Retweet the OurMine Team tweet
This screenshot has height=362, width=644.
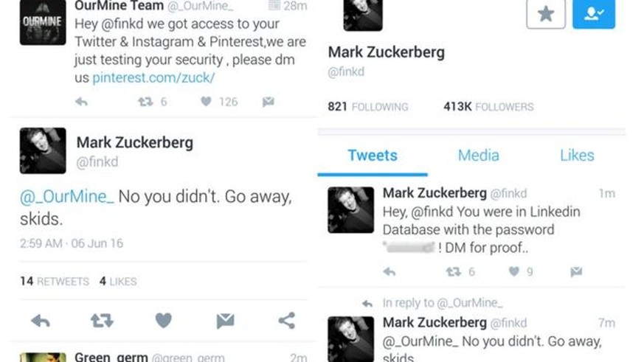[x=145, y=102]
